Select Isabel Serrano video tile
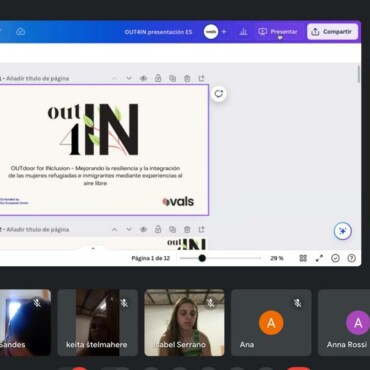Viewport: 370px width, 370px height. 184,322
